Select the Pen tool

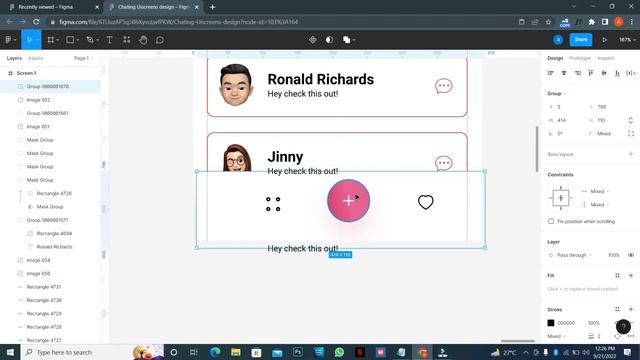click(x=90, y=40)
